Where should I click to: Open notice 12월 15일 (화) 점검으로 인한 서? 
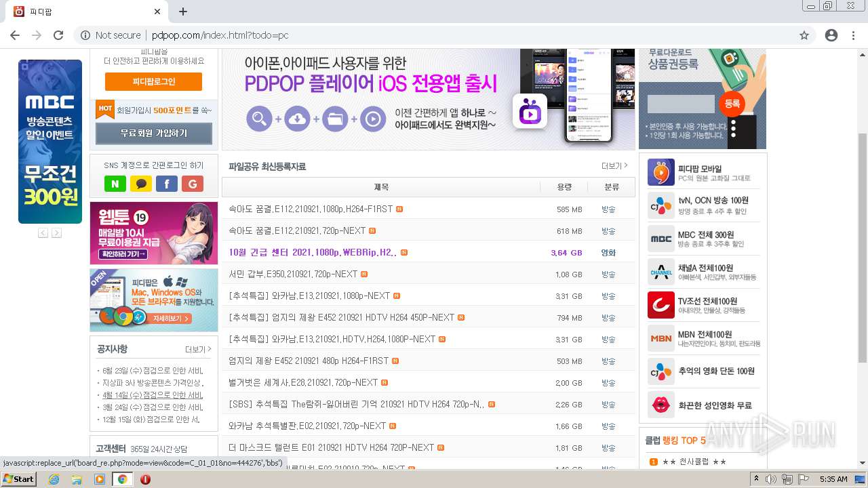click(x=151, y=420)
